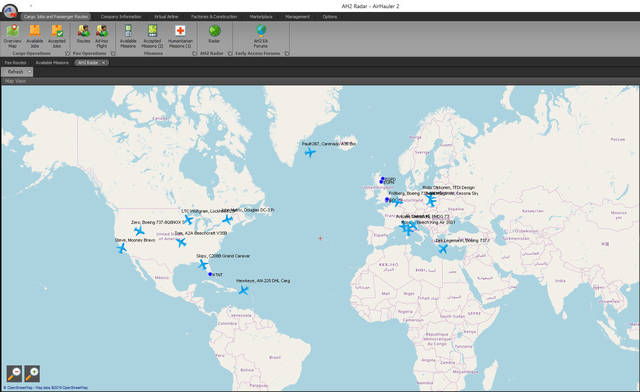Start an Ad-hoc Flight
This screenshot has height=392, width=640.
(102, 36)
